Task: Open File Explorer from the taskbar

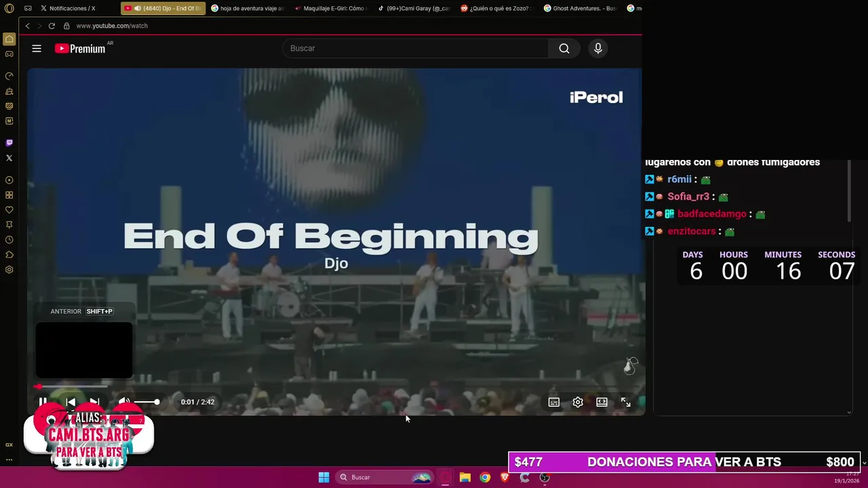Action: pos(465,477)
